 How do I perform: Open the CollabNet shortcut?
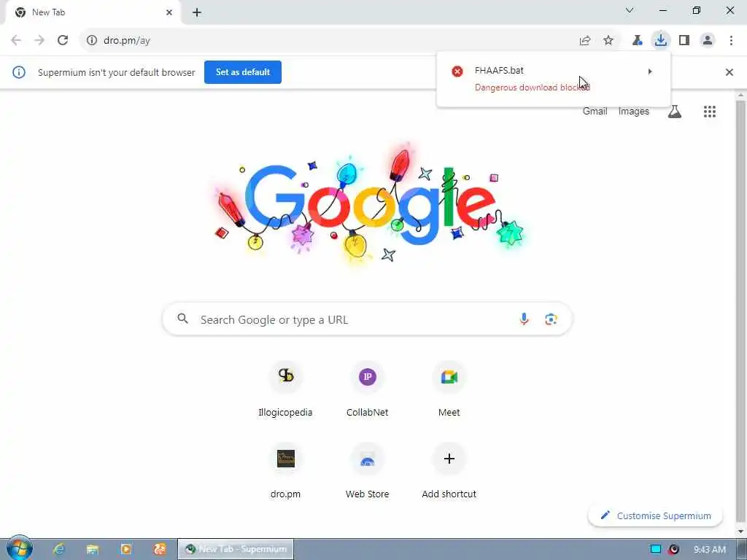point(368,389)
